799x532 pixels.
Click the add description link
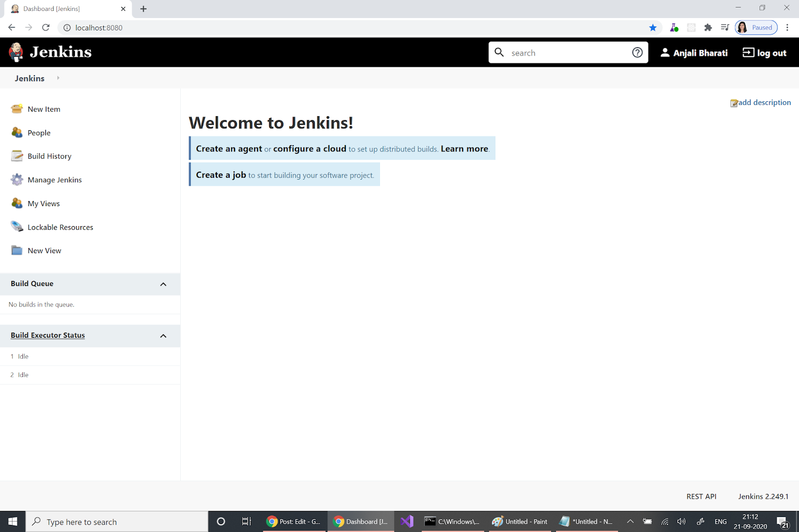764,103
